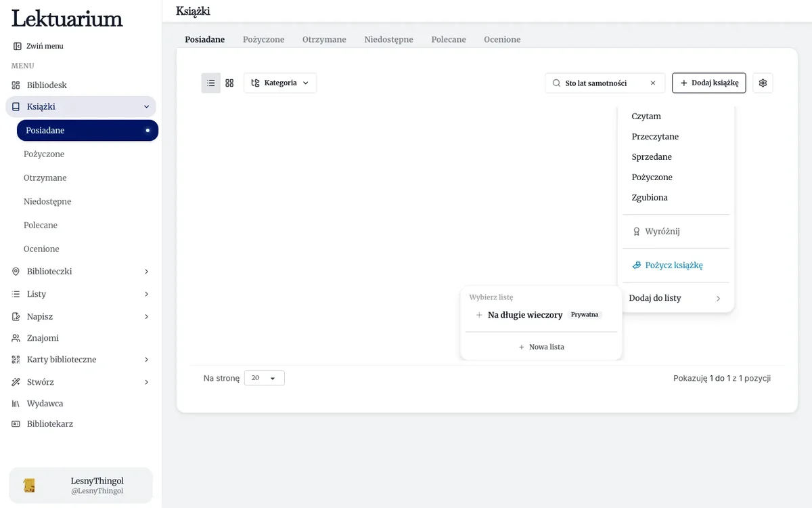
Task: Switch to Niedostępne tab
Action: tap(388, 40)
